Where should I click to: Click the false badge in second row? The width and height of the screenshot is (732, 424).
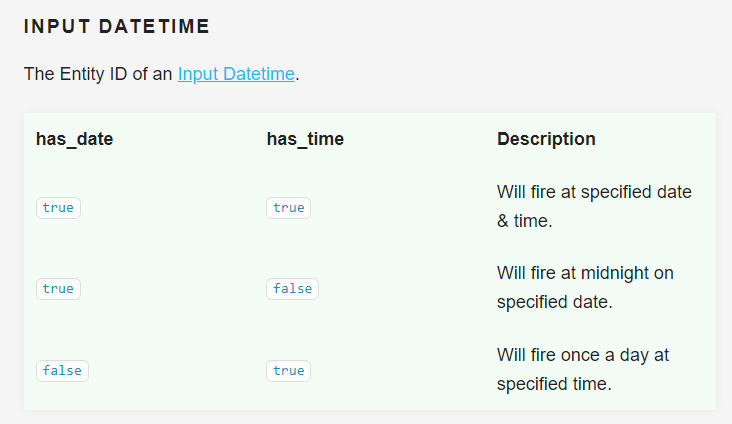pyautogui.click(x=292, y=289)
